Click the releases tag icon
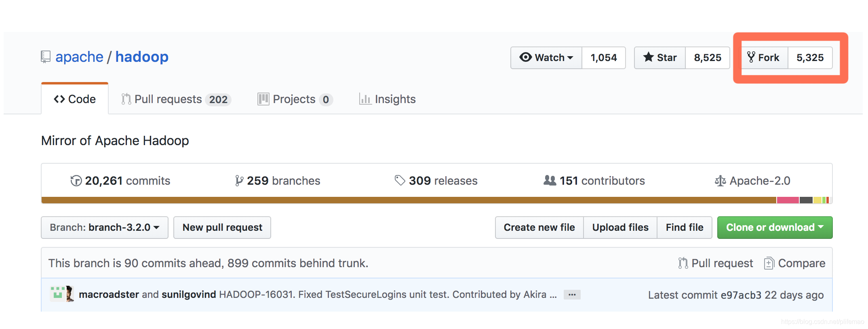Screen dimensions: 868x329 (400, 180)
